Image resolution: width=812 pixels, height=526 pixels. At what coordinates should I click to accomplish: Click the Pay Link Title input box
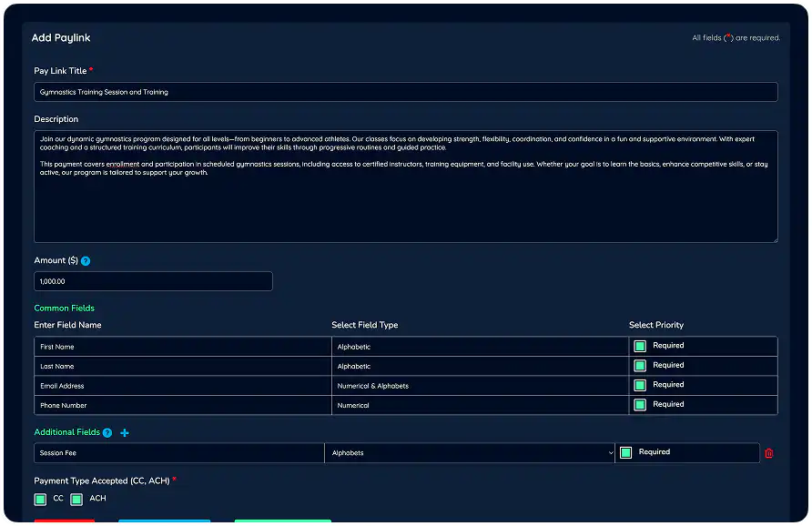pyautogui.click(x=406, y=91)
